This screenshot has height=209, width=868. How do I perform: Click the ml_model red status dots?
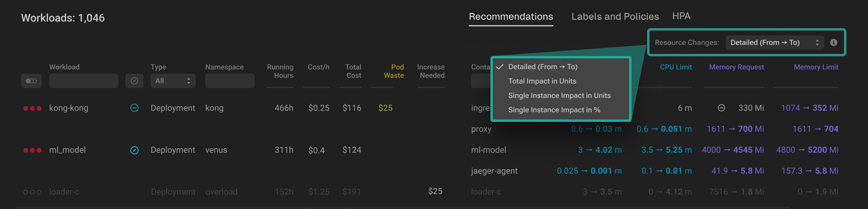32,150
